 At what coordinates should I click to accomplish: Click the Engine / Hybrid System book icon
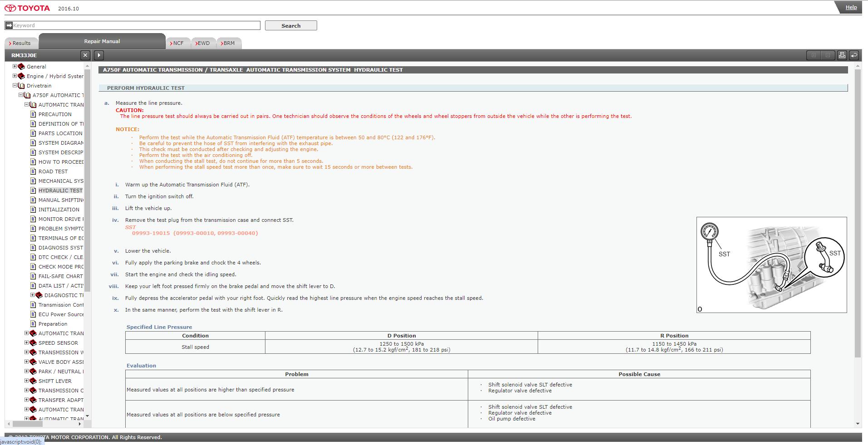pos(21,76)
